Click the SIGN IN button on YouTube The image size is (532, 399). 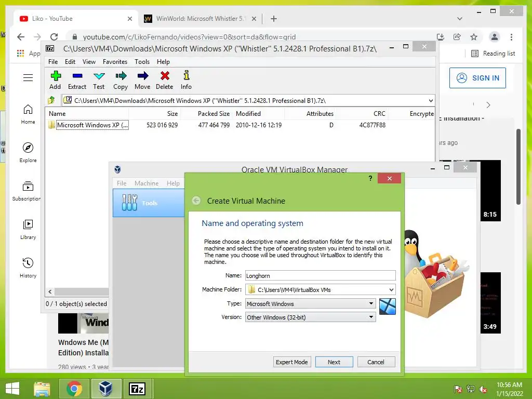477,78
